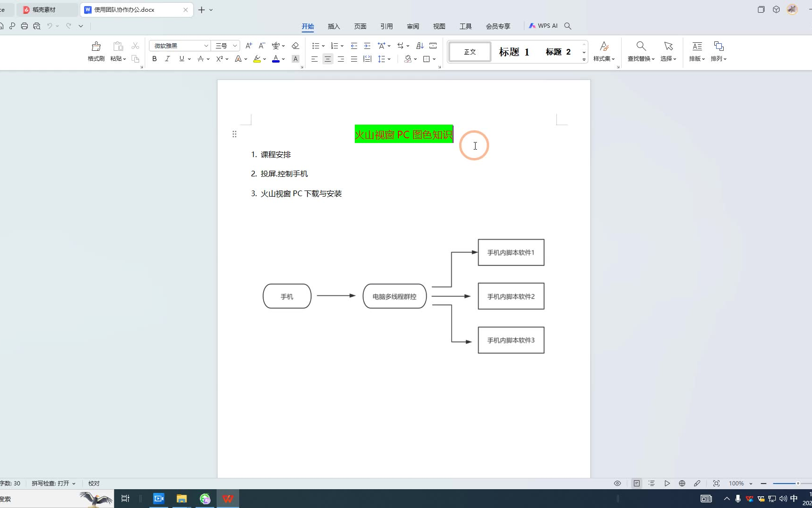Toggle page view mode in the status bar
This screenshot has height=508, width=812.
click(636, 483)
